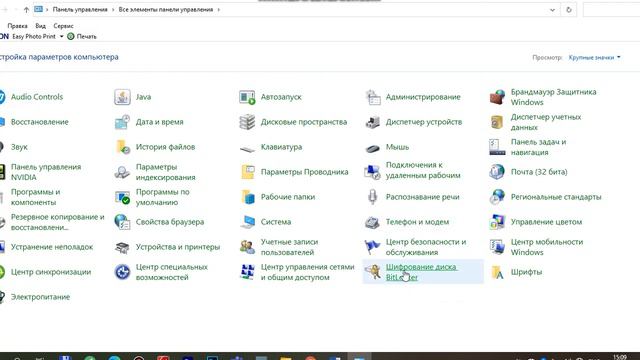This screenshot has height=360, width=640.
Task: Open the Java control panel icon
Action: [x=122, y=97]
